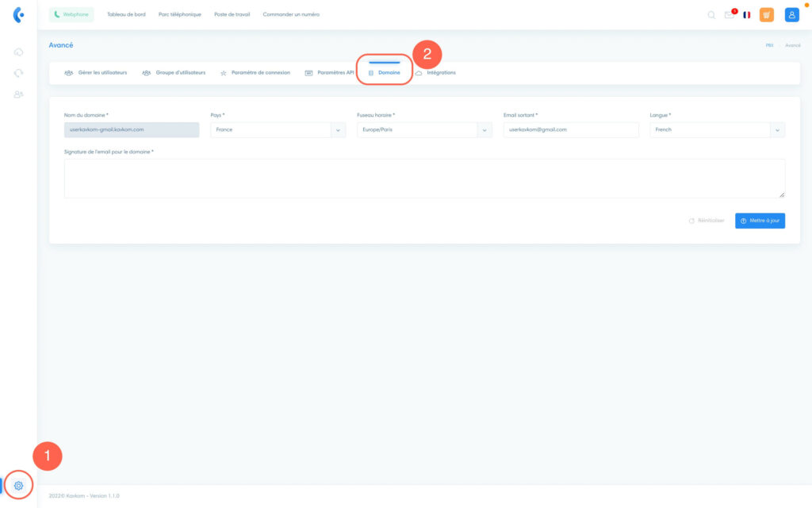The width and height of the screenshot is (812, 508).
Task: Click the Kavkom logo in top left
Action: tap(18, 14)
